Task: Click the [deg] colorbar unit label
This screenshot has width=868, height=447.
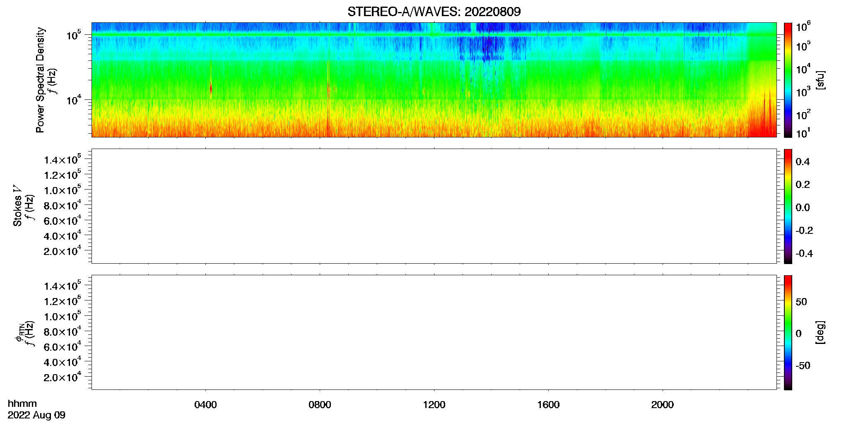Action: coord(820,332)
